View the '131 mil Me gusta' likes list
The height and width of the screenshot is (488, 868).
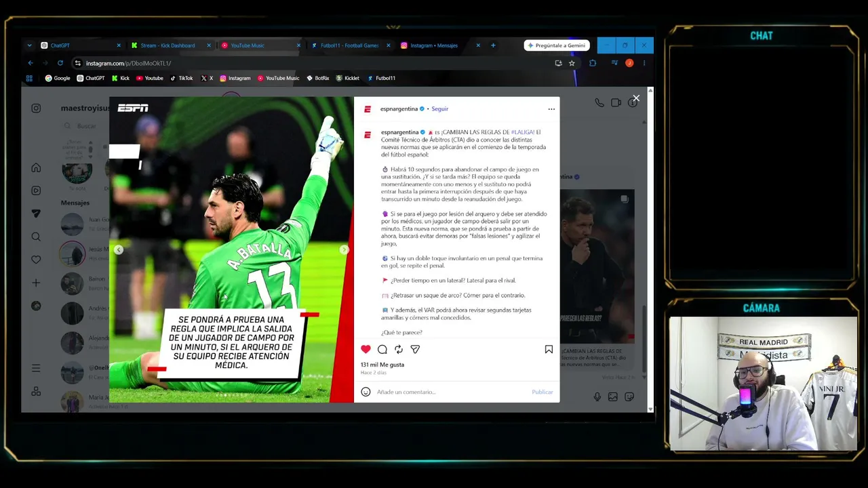pos(382,365)
